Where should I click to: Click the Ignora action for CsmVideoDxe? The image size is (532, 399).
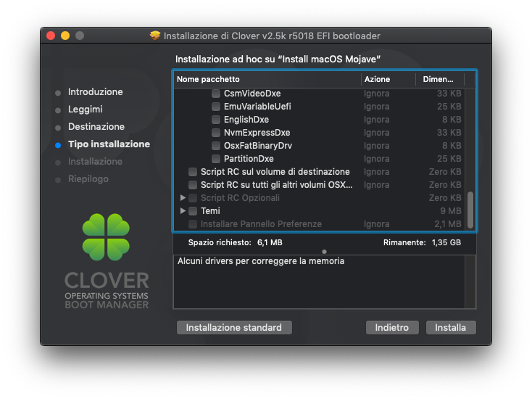pos(377,94)
